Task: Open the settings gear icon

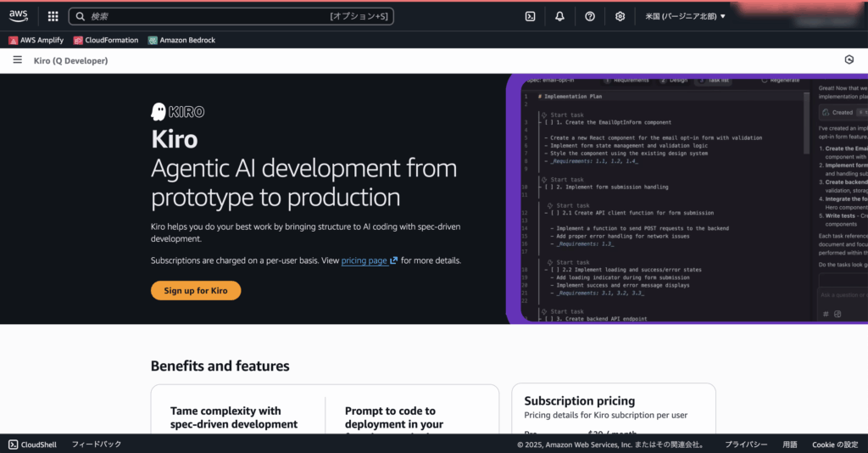Action: coord(620,16)
